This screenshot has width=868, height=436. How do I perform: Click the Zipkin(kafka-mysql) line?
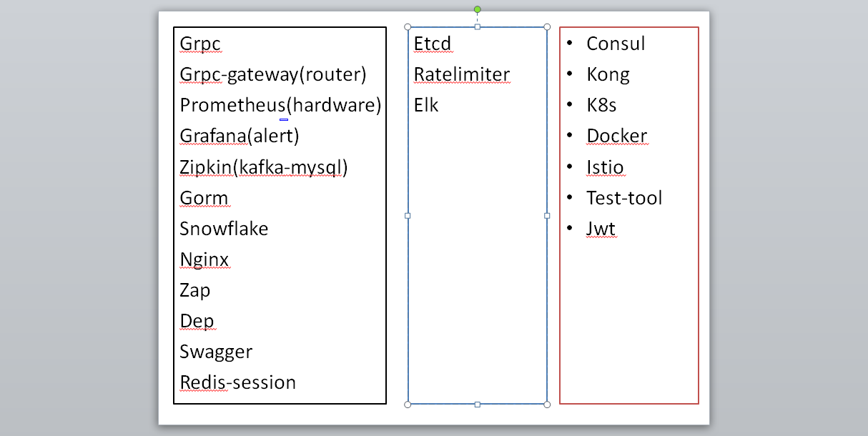[263, 167]
